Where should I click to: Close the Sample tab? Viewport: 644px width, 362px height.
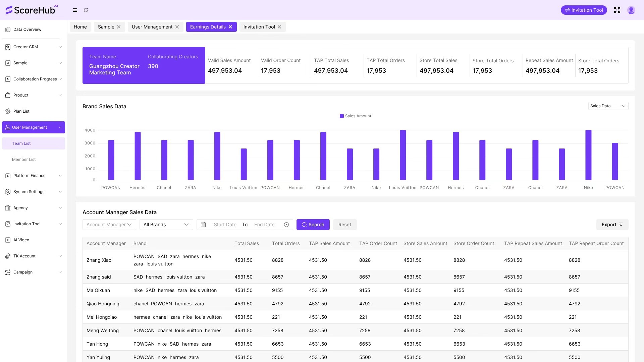tap(119, 27)
